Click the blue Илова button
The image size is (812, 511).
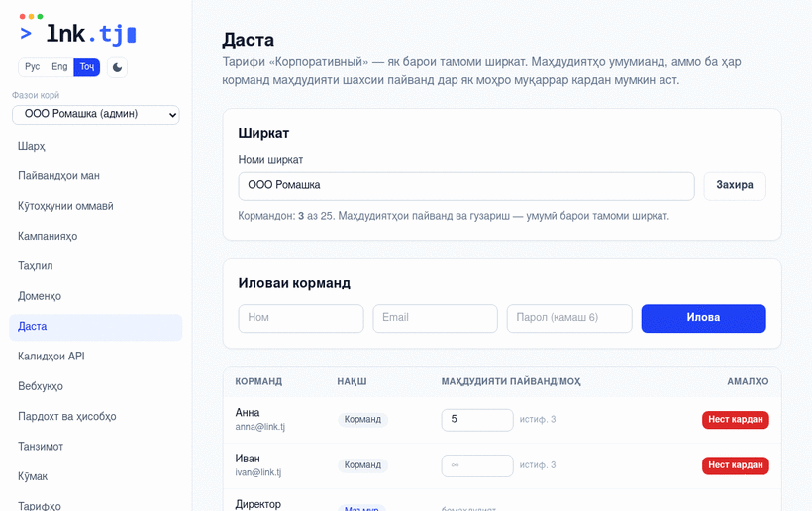(x=703, y=318)
